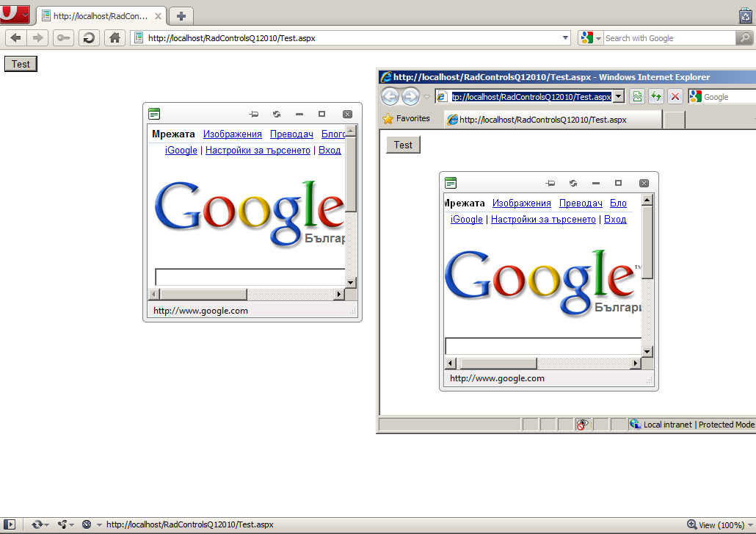This screenshot has width=756, height=534.
Task: Maximize the RadWindow in IE
Action: click(x=618, y=184)
